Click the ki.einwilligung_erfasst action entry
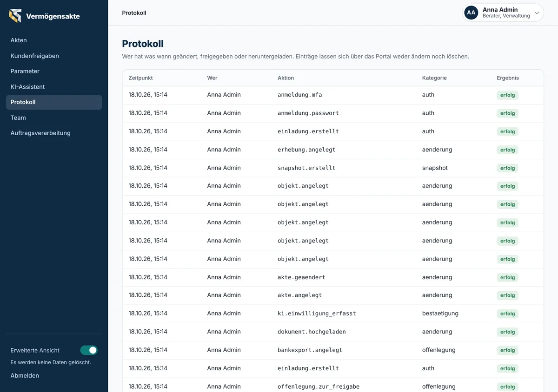The width and height of the screenshot is (558, 392). (317, 314)
